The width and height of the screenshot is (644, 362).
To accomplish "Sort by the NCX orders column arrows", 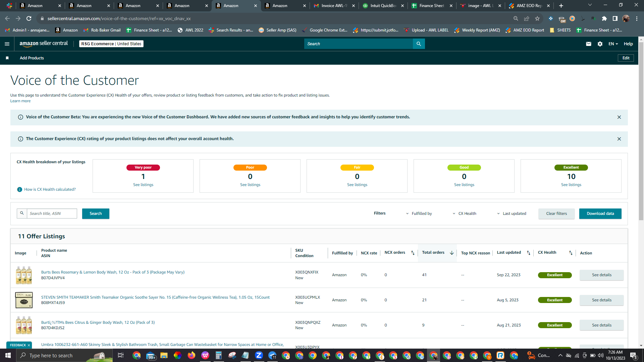I will point(413,253).
